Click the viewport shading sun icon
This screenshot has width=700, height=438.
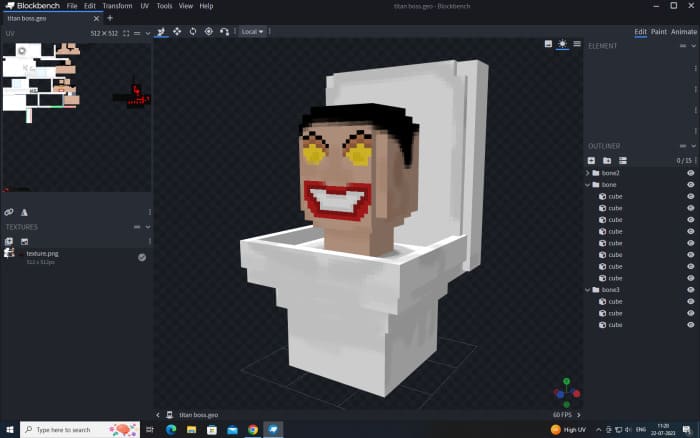(x=562, y=44)
